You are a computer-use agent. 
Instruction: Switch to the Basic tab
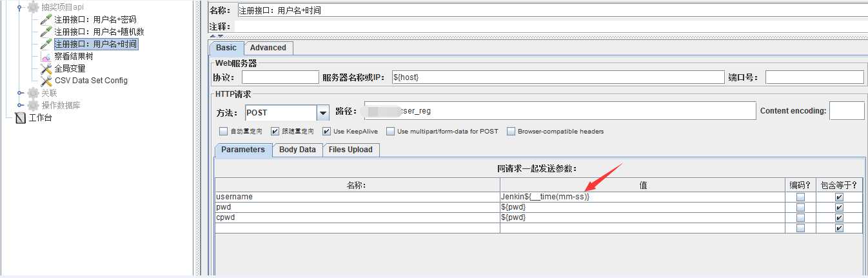pyautogui.click(x=226, y=48)
